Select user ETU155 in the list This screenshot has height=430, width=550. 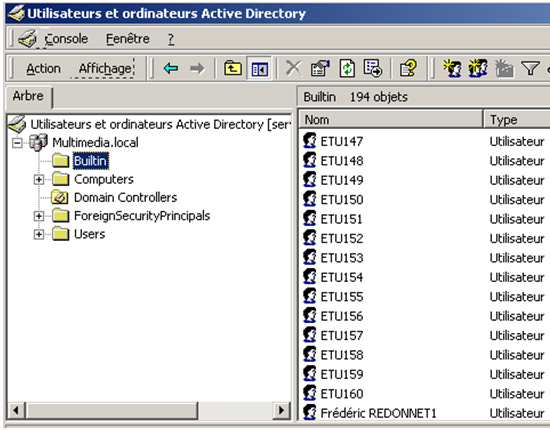[342, 297]
